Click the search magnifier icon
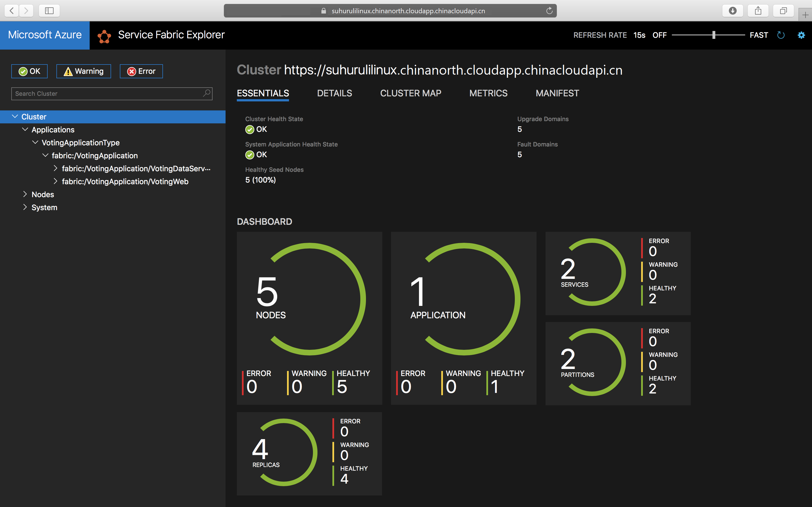This screenshot has height=507, width=812. (x=206, y=93)
